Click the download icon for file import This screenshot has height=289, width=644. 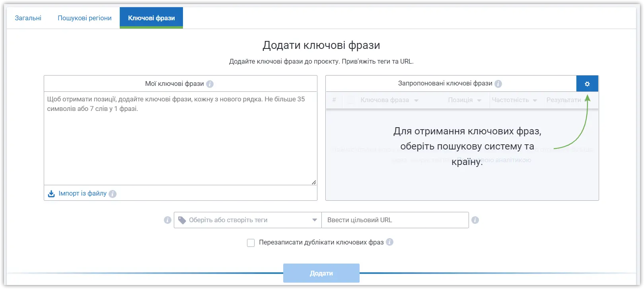pyautogui.click(x=51, y=194)
